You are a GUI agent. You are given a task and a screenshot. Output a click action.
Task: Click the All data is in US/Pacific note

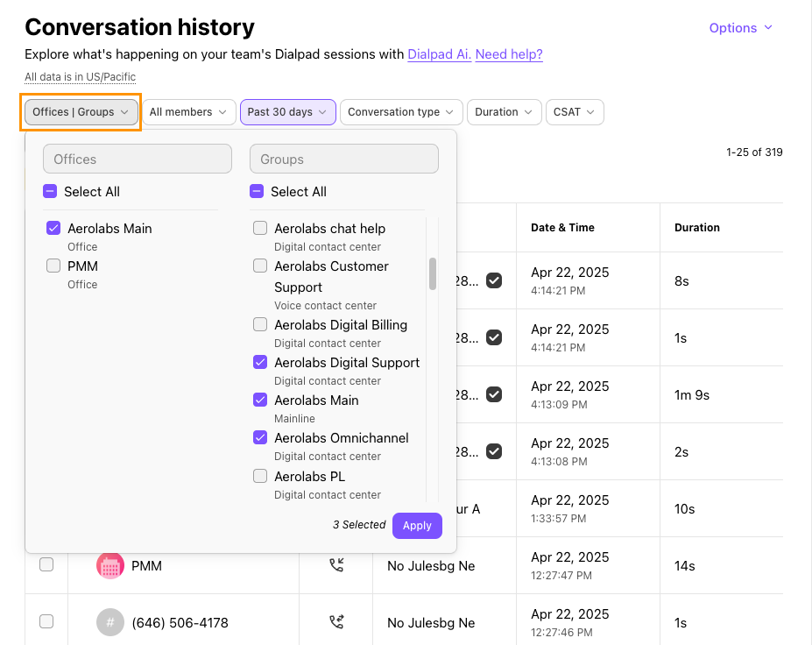(x=81, y=77)
